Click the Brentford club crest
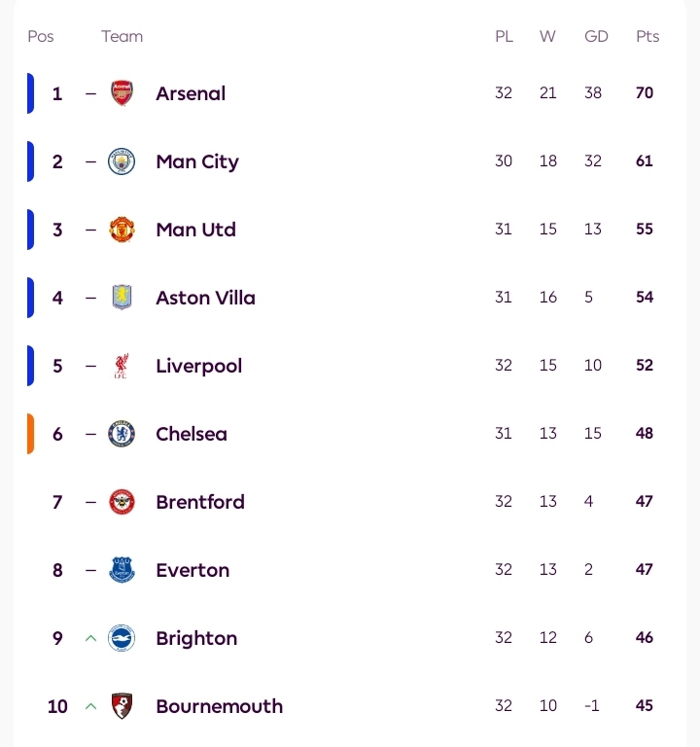 (x=122, y=502)
